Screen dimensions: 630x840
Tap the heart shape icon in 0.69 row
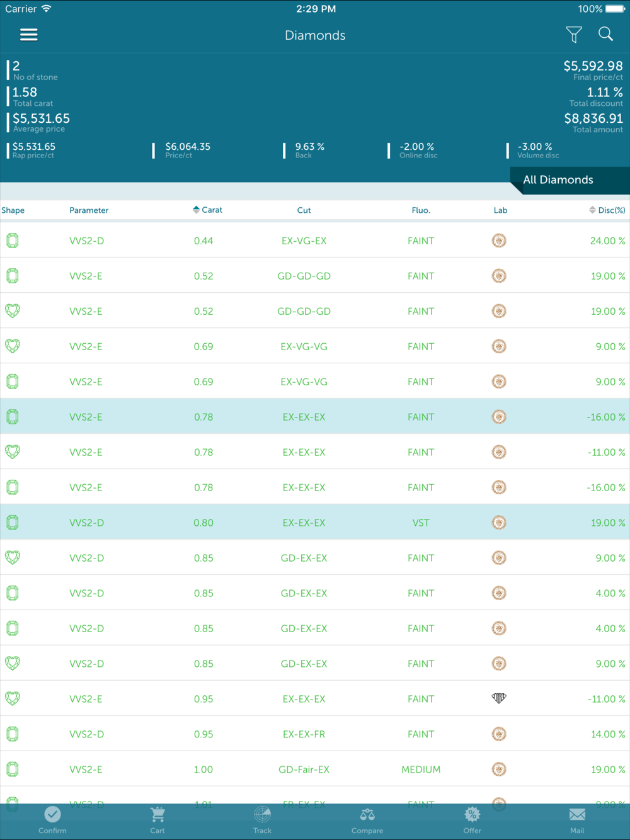13,346
